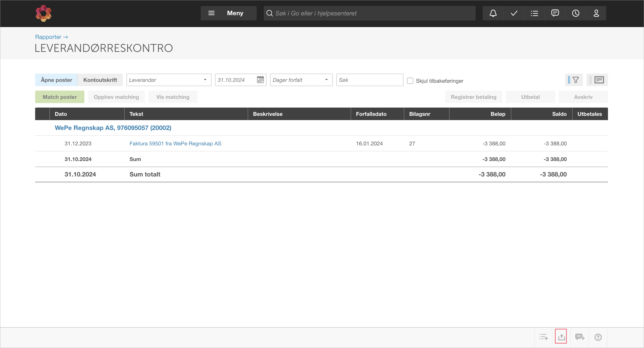Open WePe Regnskap AS supplier link
The height and width of the screenshot is (348, 644).
113,128
